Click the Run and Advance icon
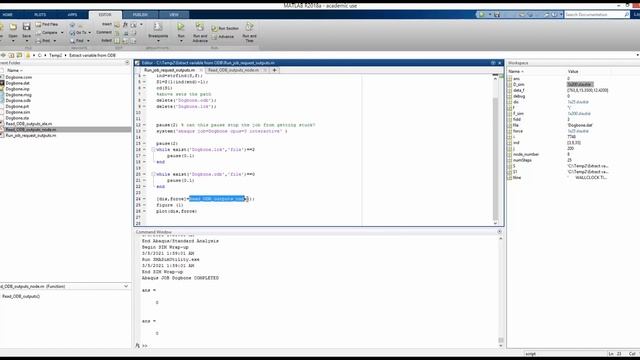 (x=200, y=27)
